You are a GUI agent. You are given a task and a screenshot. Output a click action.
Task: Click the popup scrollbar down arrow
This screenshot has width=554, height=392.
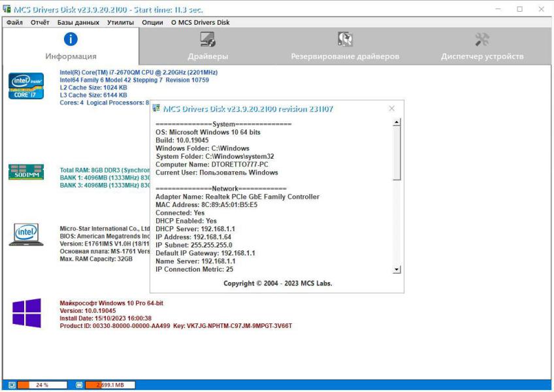(397, 270)
